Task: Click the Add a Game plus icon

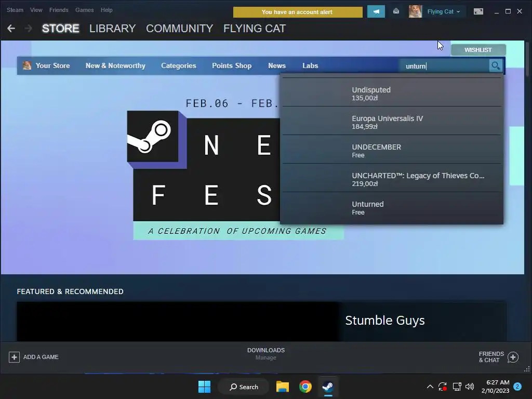Action: click(x=14, y=357)
